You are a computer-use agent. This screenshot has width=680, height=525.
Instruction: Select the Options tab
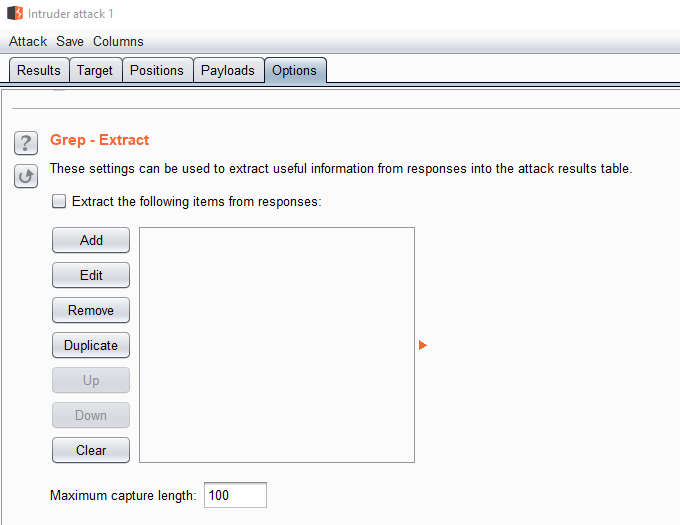click(x=294, y=70)
